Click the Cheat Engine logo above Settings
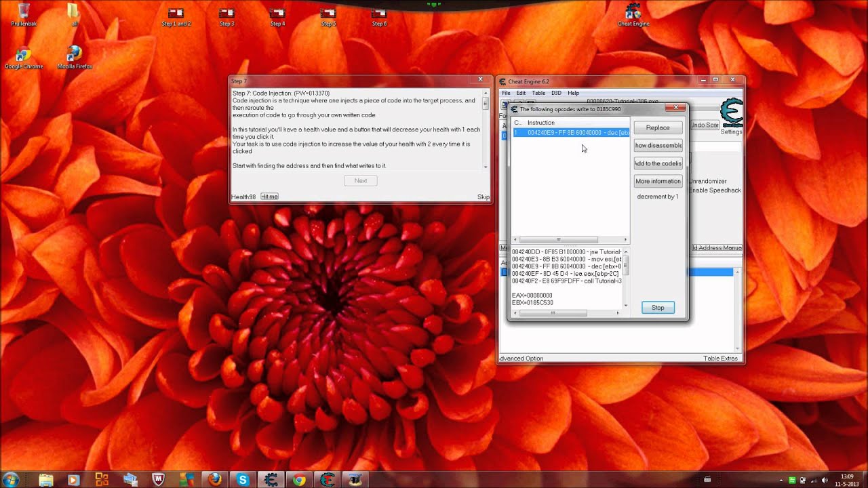This screenshot has width=868, height=488. [731, 113]
